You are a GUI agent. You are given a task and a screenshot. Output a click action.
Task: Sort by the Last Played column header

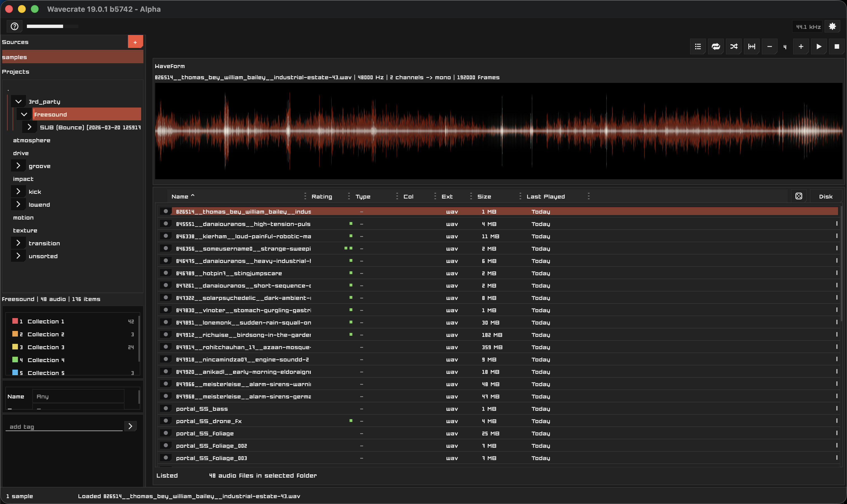[x=546, y=197]
